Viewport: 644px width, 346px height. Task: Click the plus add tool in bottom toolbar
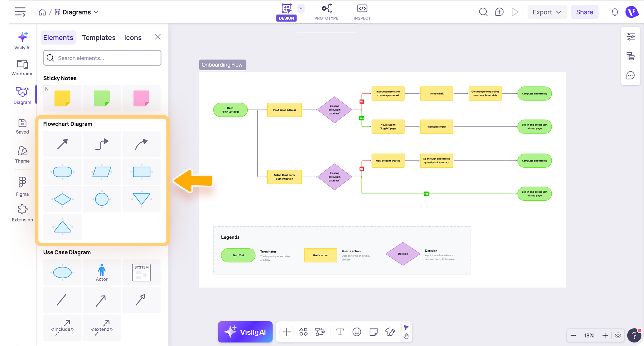286,332
